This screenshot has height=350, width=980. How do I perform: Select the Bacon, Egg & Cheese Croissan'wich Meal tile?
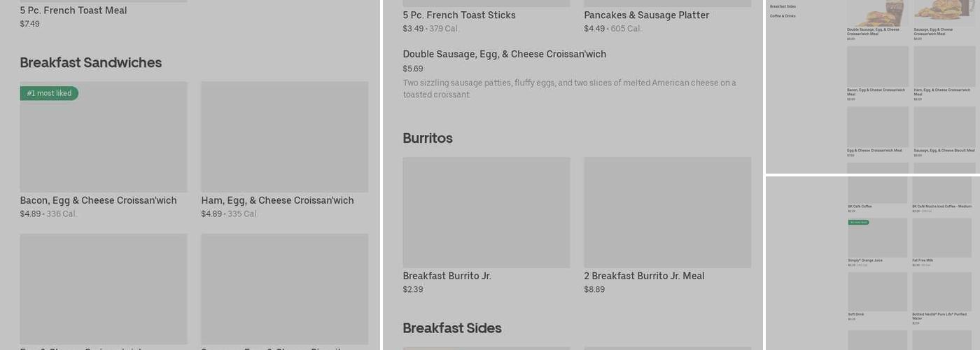pyautogui.click(x=877, y=67)
